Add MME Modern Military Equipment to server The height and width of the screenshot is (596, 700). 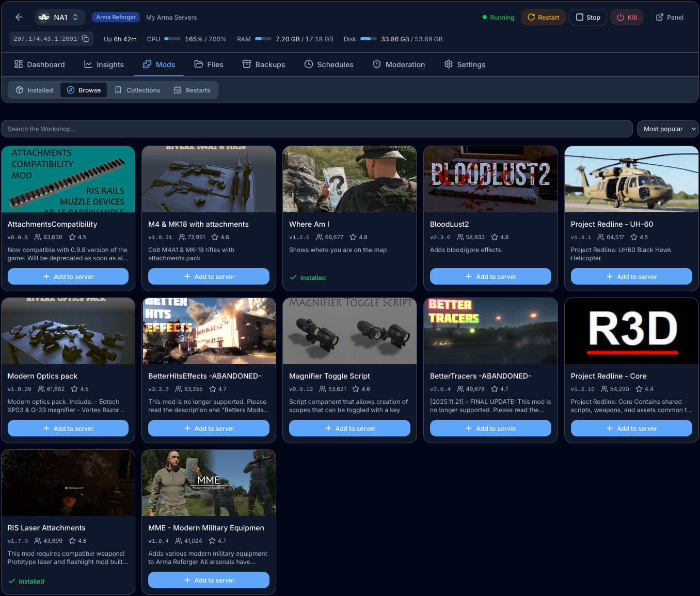(209, 580)
